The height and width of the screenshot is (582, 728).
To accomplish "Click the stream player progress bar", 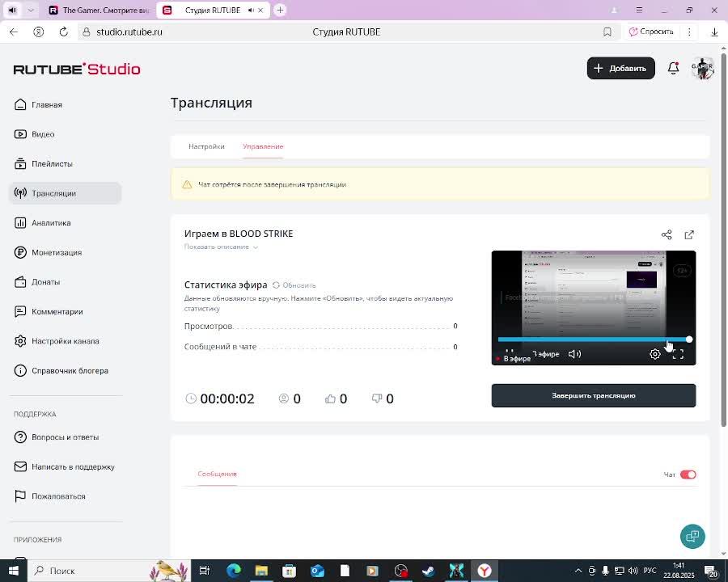I will point(594,339).
